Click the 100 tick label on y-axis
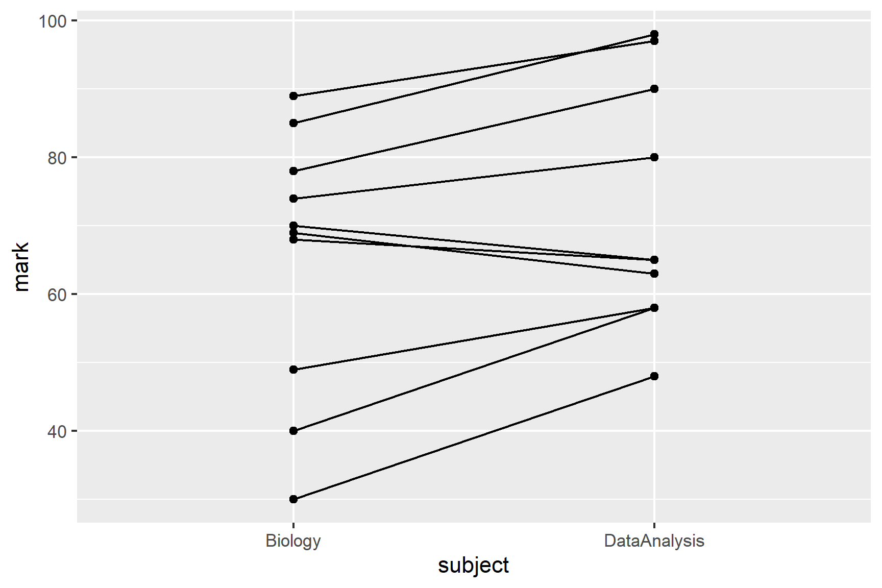 [x=53, y=21]
